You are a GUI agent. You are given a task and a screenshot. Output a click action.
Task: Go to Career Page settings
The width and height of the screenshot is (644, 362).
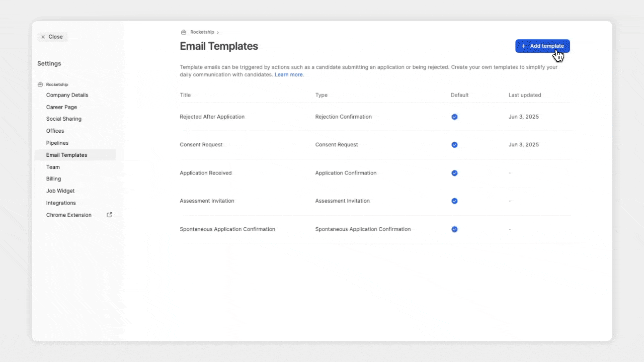coord(61,107)
